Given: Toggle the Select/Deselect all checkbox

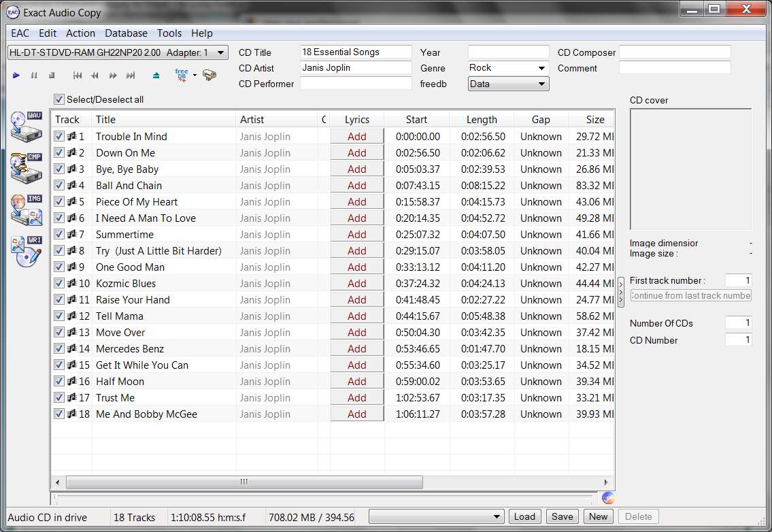Looking at the screenshot, I should click(59, 99).
